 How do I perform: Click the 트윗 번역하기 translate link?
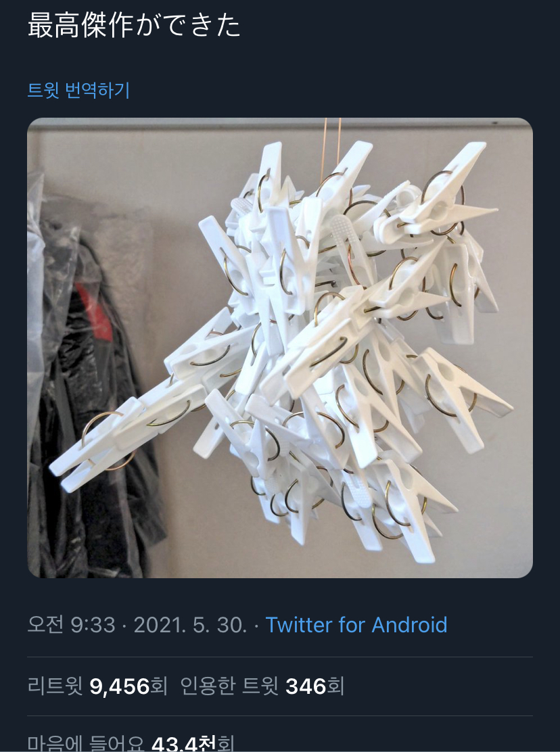(78, 90)
